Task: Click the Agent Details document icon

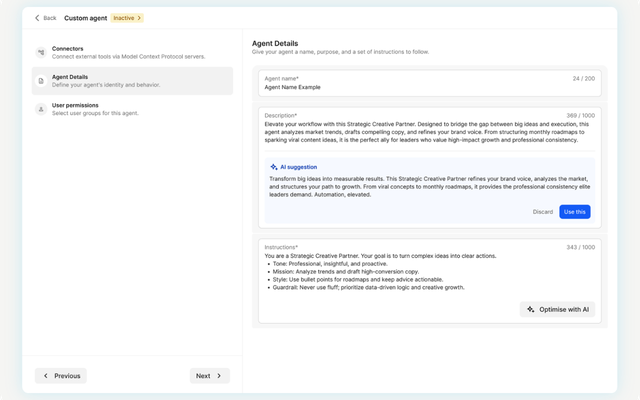Action: click(41, 81)
